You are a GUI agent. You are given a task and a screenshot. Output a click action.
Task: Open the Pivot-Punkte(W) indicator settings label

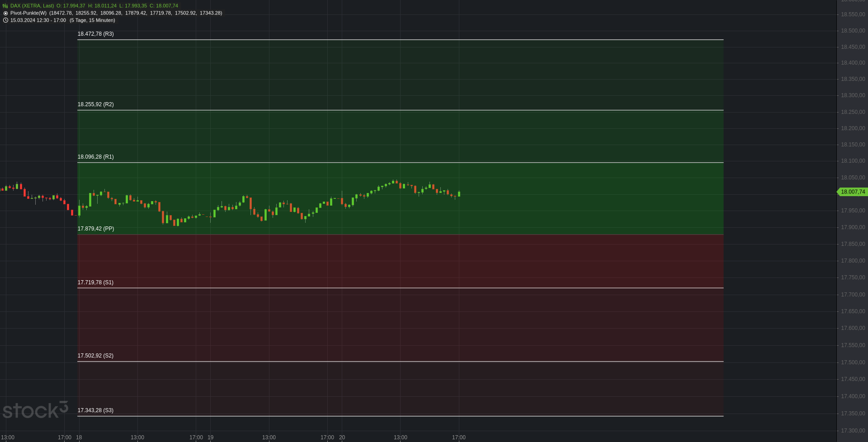28,13
